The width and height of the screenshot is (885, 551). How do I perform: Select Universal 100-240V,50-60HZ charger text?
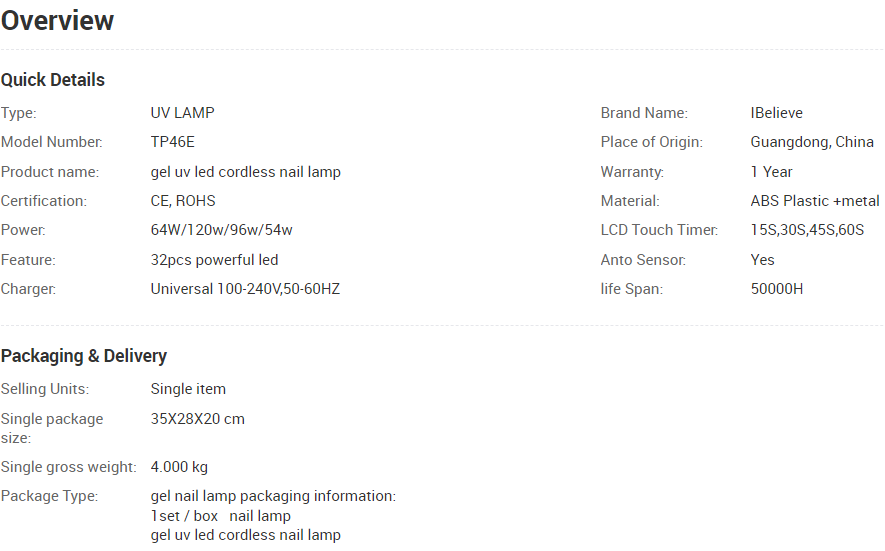tap(246, 289)
